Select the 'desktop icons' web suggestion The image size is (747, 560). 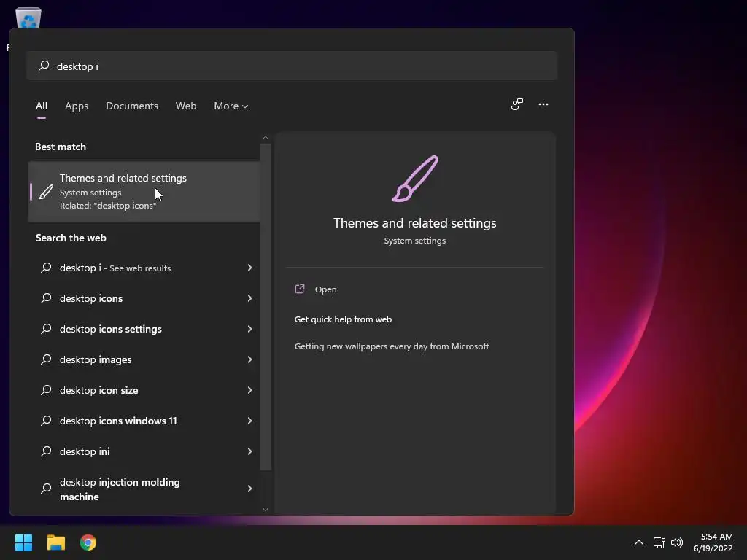pyautogui.click(x=144, y=298)
